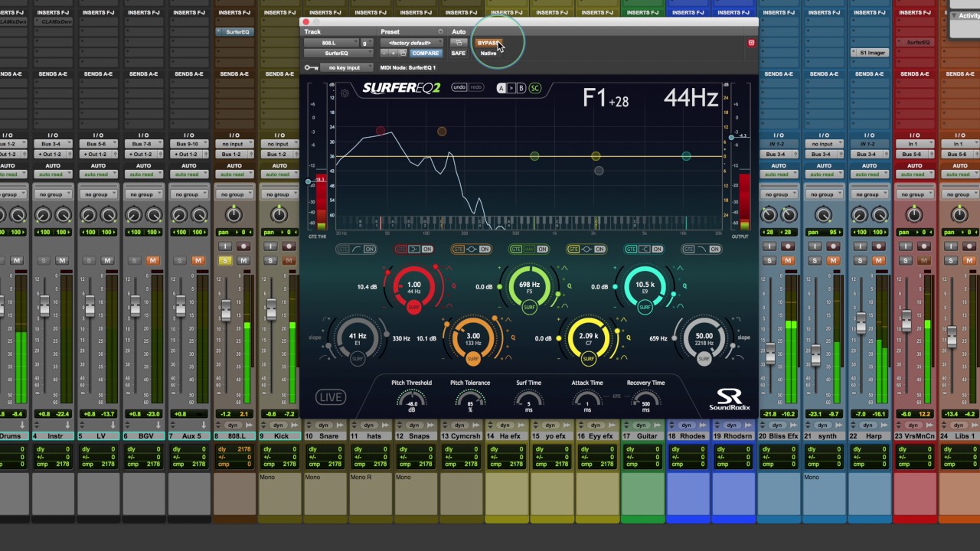
Task: Click the high-pass filter shape icon
Action: (x=357, y=249)
